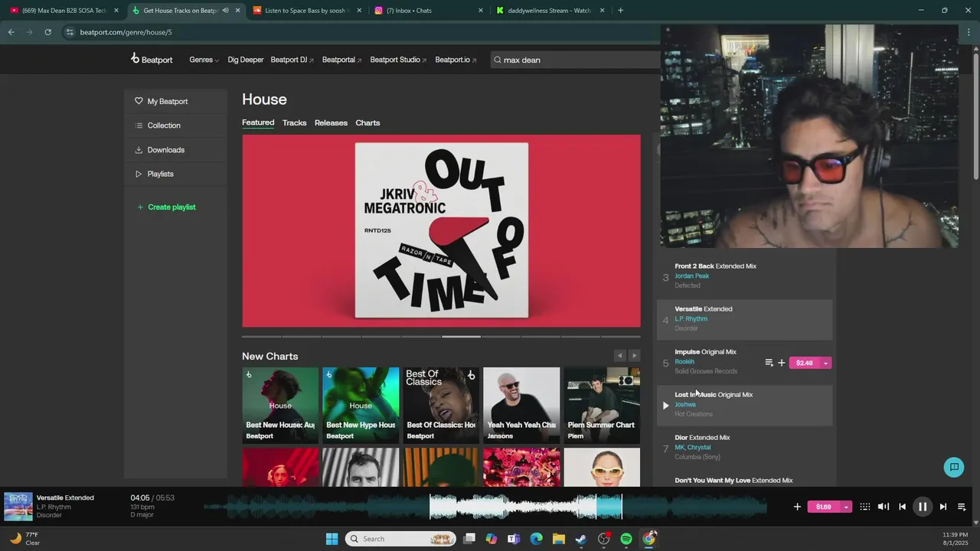
Task: Open Best Of Classics chart
Action: pos(441,405)
